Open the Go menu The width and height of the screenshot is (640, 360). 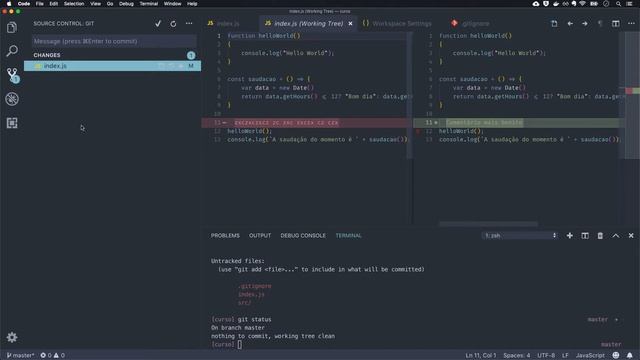pos(110,4)
